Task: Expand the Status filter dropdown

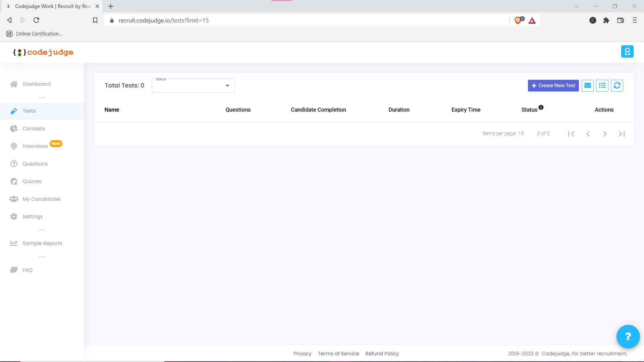Action: [193, 85]
